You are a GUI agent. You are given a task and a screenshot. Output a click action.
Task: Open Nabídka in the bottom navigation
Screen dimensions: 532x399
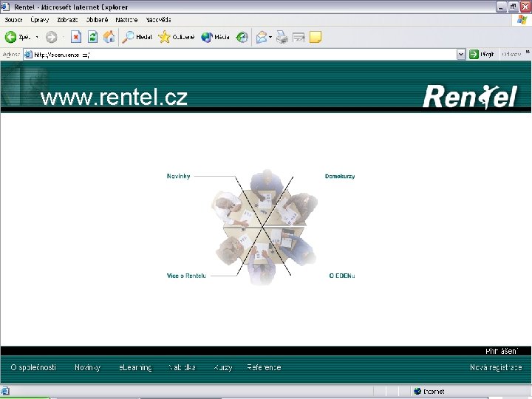coord(183,367)
